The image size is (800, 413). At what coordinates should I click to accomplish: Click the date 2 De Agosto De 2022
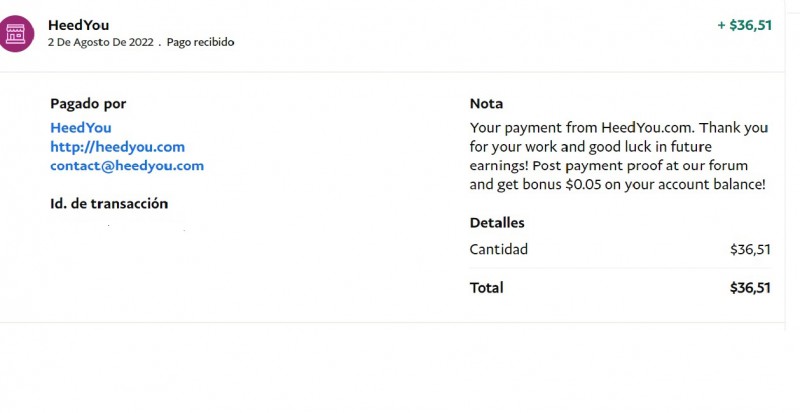tap(100, 43)
